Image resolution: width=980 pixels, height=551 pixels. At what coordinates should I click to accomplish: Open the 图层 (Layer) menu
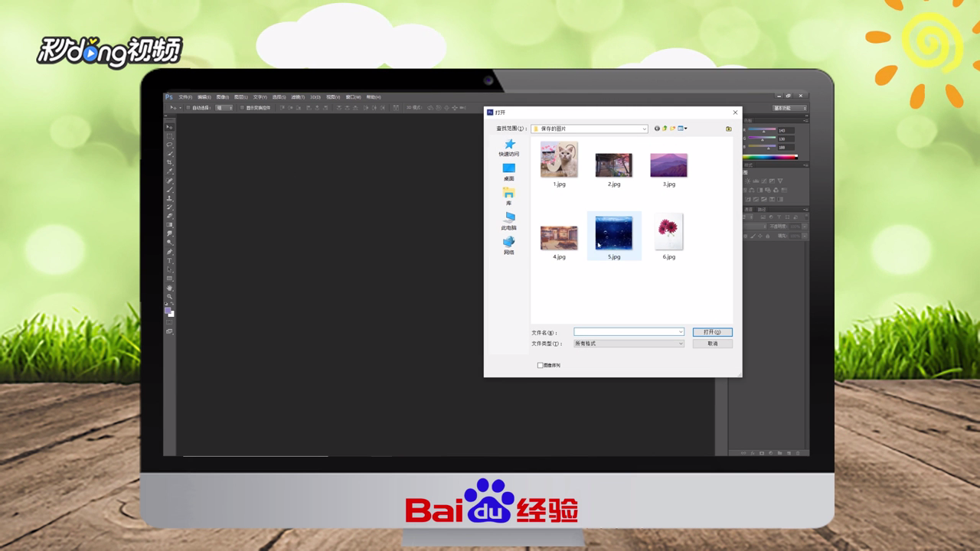(241, 97)
